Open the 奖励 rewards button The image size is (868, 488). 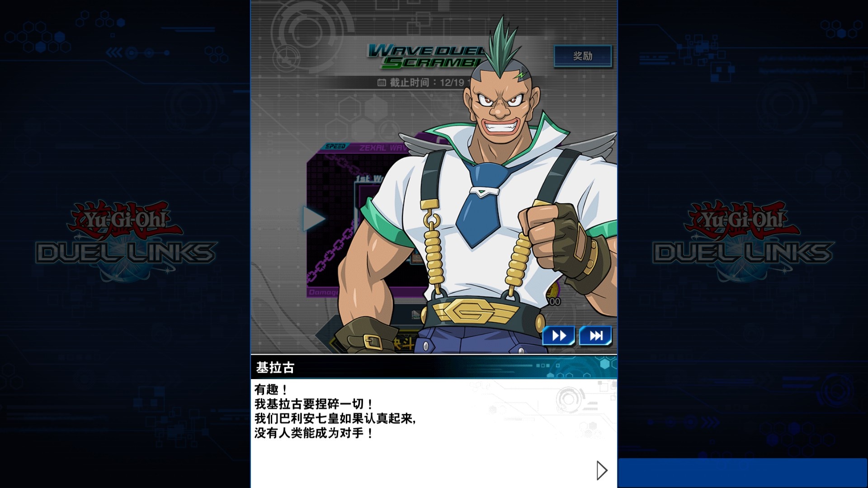click(x=583, y=56)
